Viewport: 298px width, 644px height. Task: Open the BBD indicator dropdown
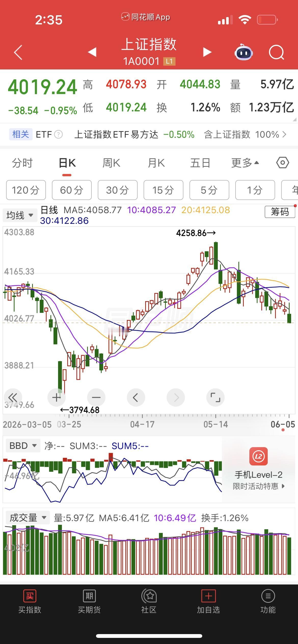click(23, 446)
